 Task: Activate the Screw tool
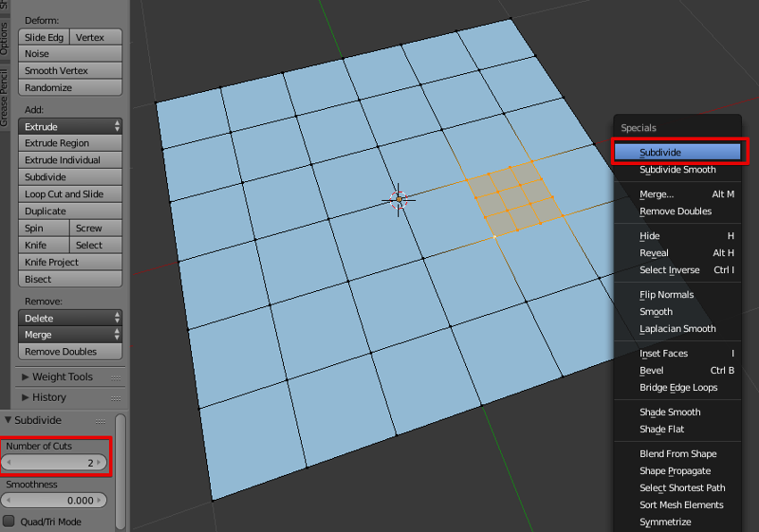pyautogui.click(x=96, y=228)
